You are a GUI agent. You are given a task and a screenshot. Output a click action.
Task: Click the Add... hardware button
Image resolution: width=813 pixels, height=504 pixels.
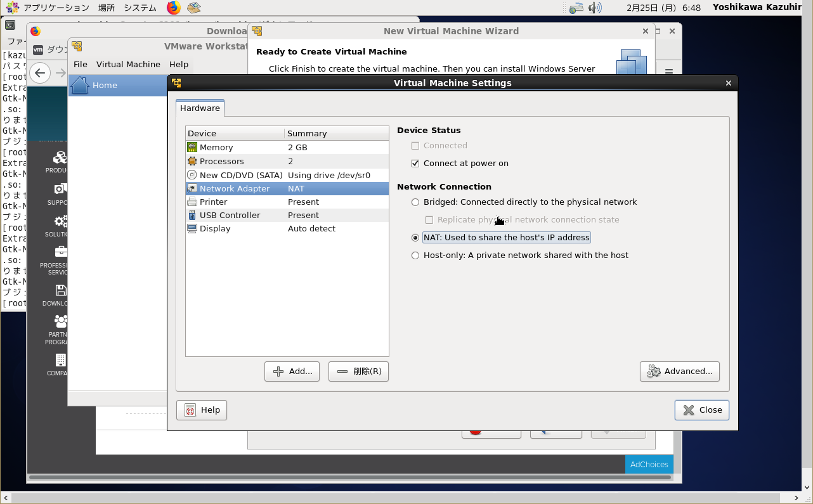tap(292, 371)
